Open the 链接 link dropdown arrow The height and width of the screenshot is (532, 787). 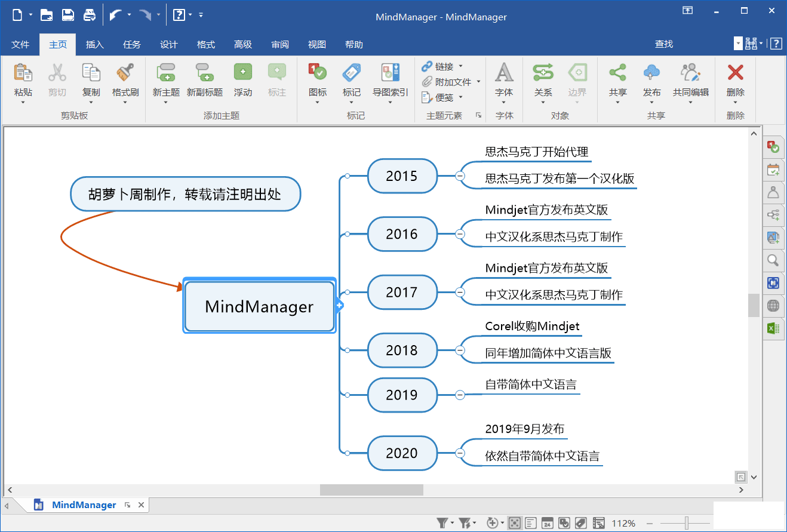click(460, 66)
